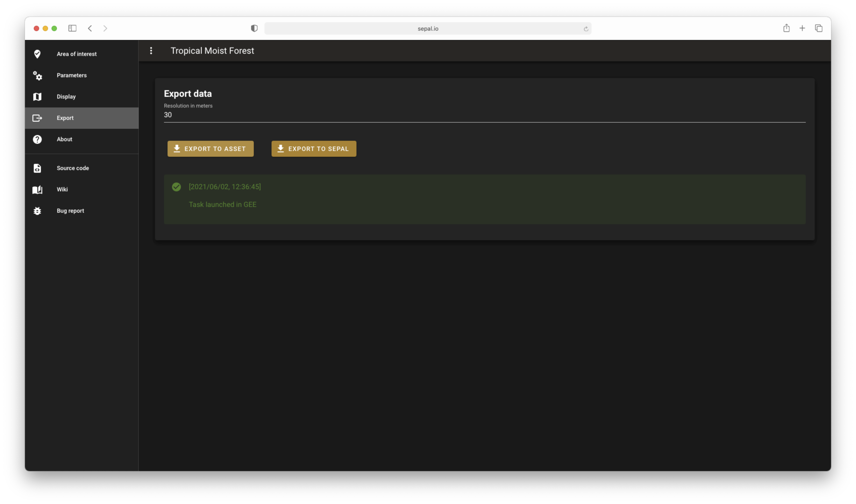
Task: Select the Parameters menu item
Action: click(x=72, y=75)
